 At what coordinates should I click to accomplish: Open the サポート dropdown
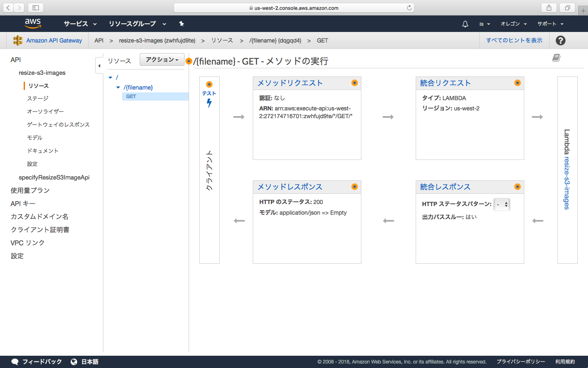(x=550, y=24)
